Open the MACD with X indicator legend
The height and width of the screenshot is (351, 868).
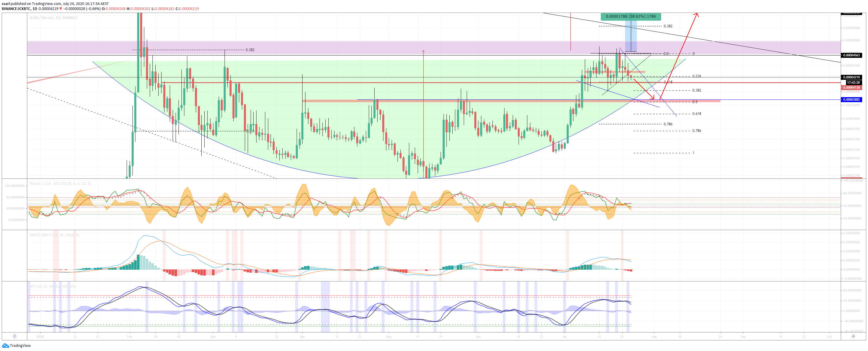[x=54, y=235]
